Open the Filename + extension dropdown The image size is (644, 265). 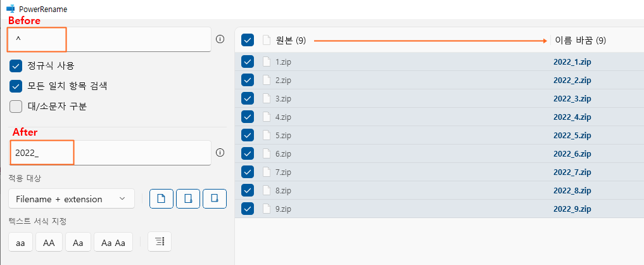coord(72,199)
